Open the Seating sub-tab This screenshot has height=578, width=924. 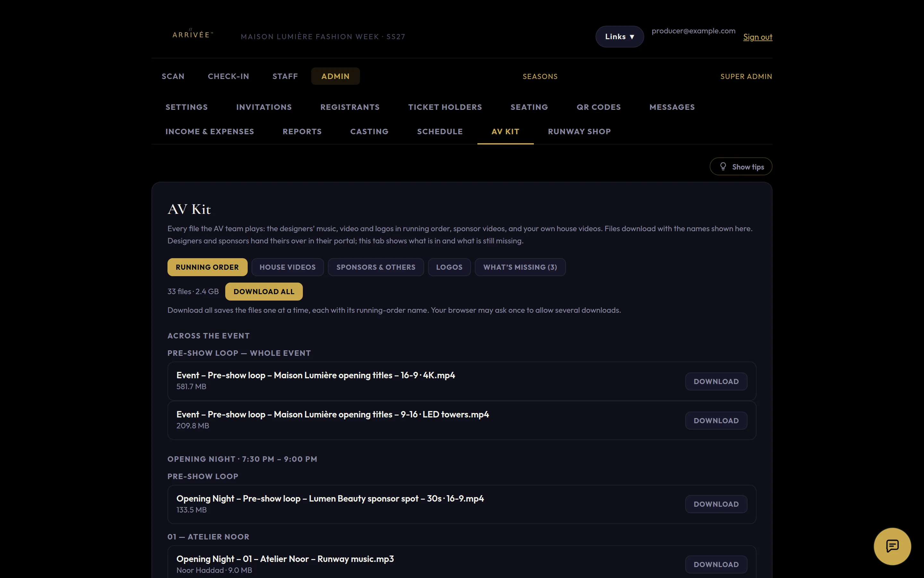529,107
